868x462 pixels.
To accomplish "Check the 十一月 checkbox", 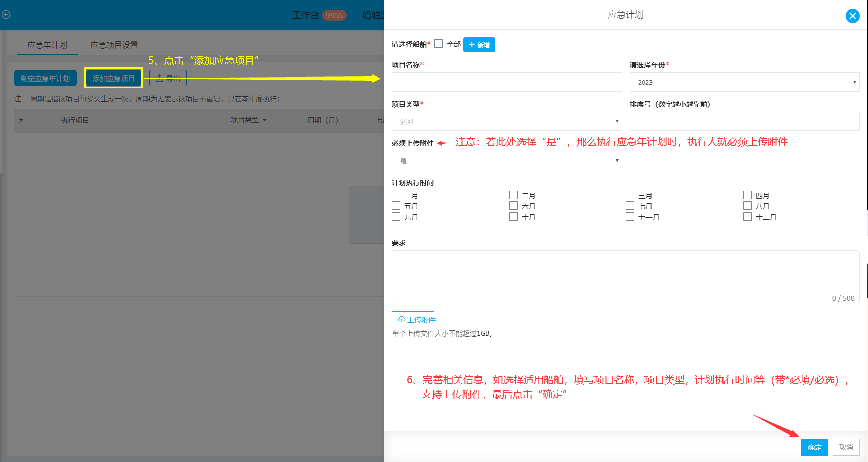I will pyautogui.click(x=630, y=217).
